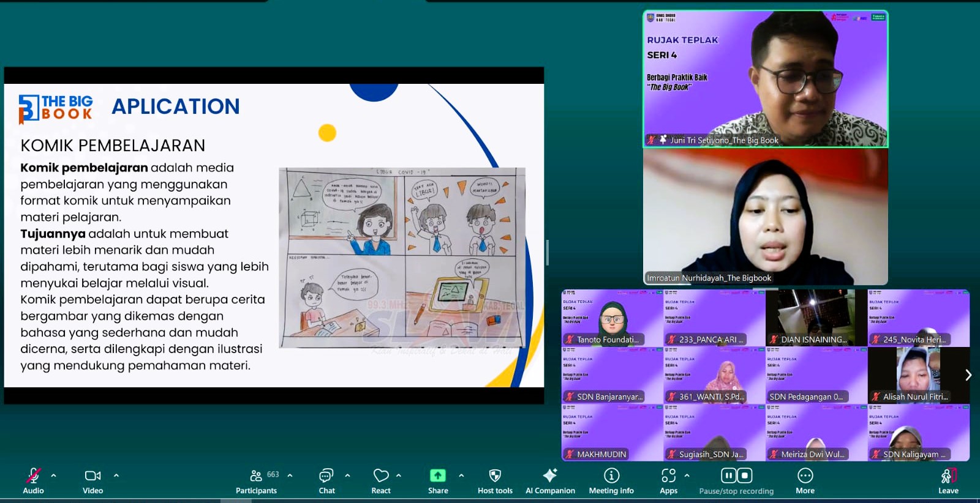
Task: Leave the meeting
Action: [x=948, y=476]
